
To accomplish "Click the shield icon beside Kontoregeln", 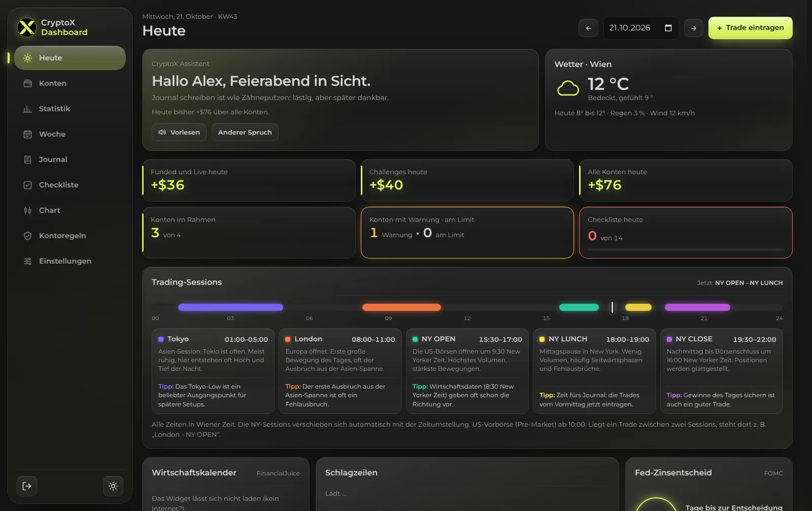I will tap(28, 236).
